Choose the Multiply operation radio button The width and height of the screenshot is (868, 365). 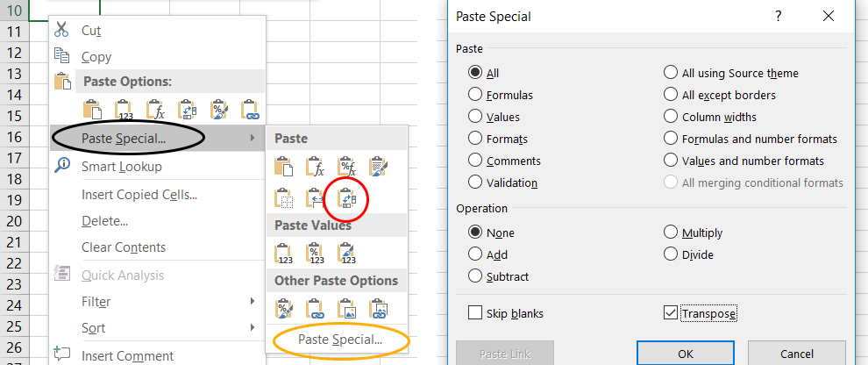click(x=671, y=233)
